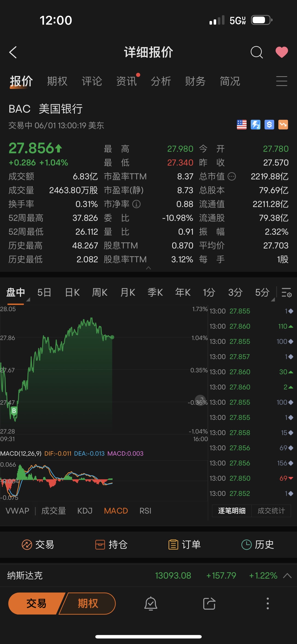Screen dimensions: 297x644
Task: Tap the tick row with volume 156
Action: [x=251, y=463]
